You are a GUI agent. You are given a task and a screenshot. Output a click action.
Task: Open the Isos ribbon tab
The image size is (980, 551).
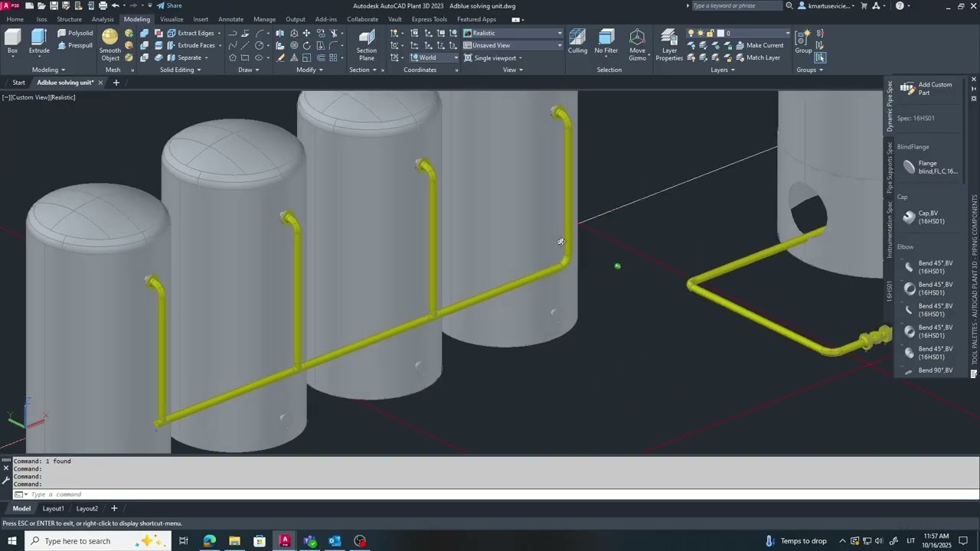(x=41, y=19)
